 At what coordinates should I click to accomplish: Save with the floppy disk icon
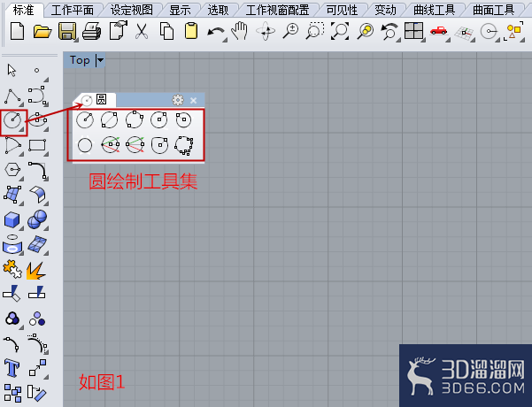click(x=67, y=31)
